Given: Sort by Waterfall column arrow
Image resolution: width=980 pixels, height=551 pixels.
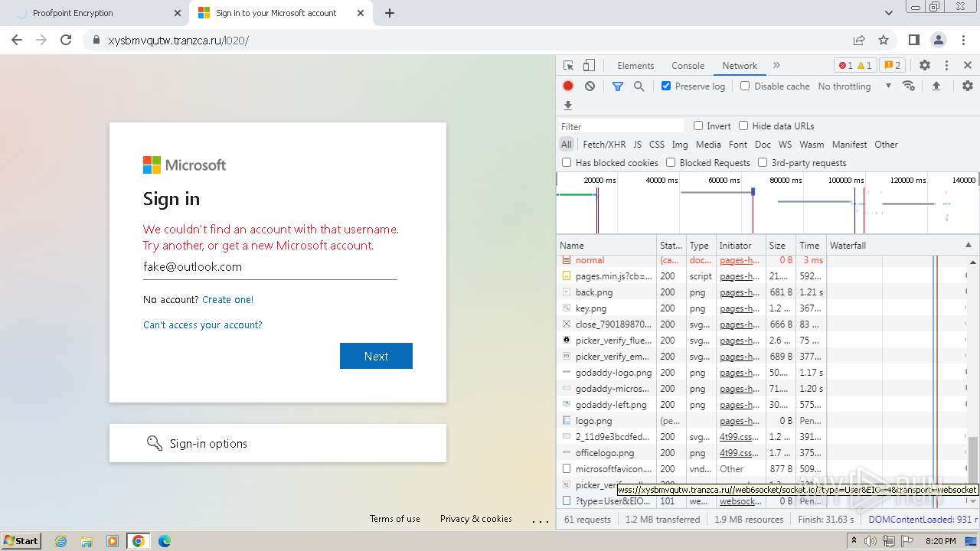Looking at the screenshot, I should pos(969,245).
